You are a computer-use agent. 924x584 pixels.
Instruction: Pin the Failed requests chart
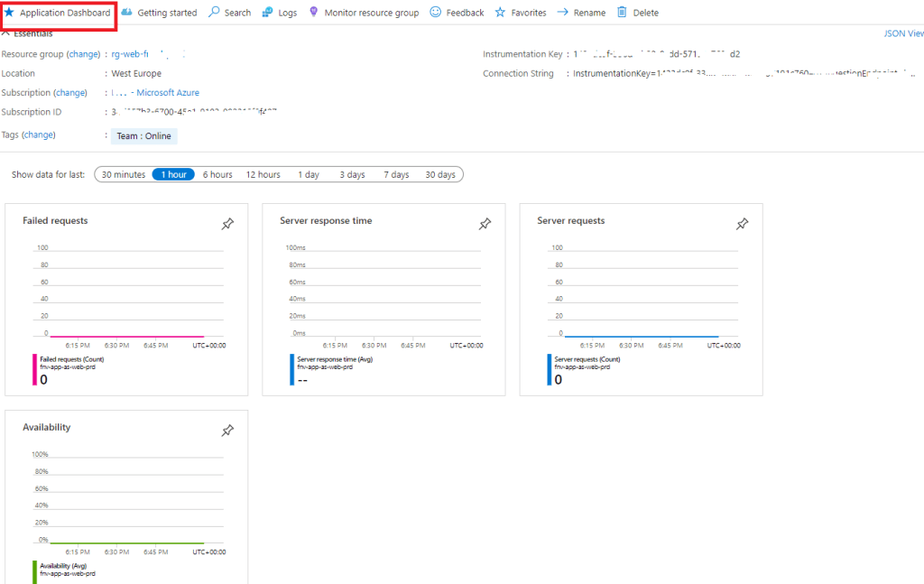coord(227,224)
